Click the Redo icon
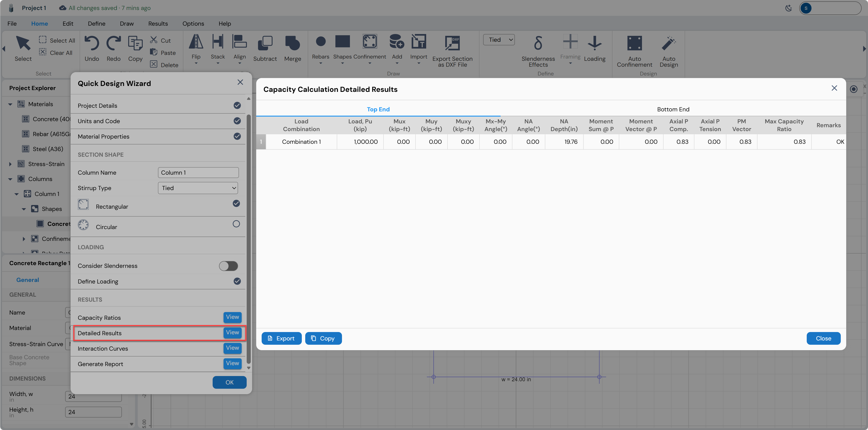Image resolution: width=868 pixels, height=430 pixels. point(113,44)
